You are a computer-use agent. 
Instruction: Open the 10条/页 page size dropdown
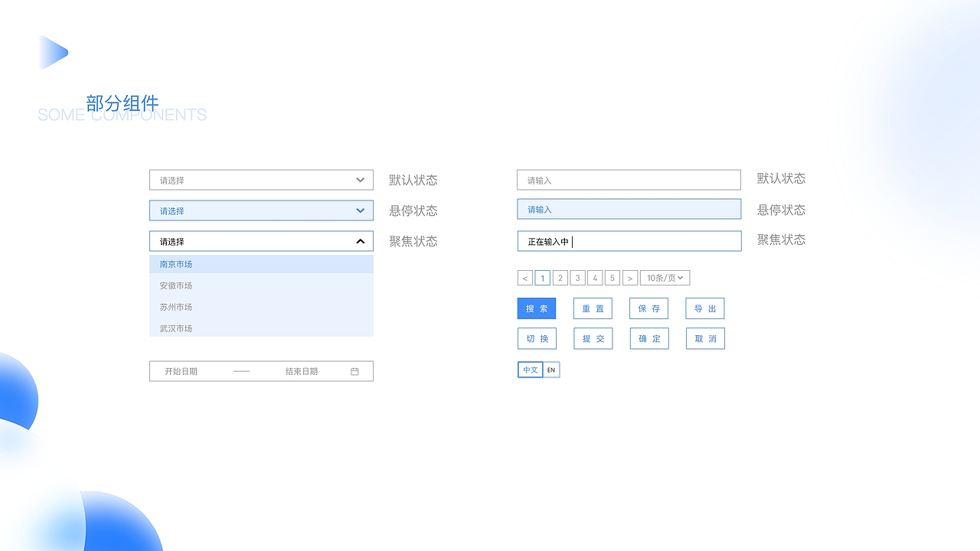click(x=665, y=278)
